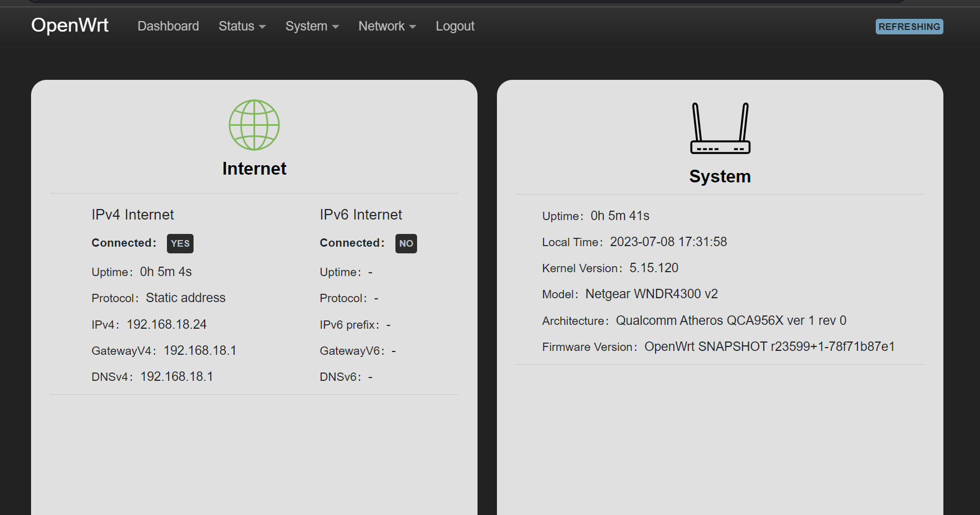Viewport: 980px width, 515px height.
Task: Select Dashboard in the navigation bar
Action: [x=168, y=26]
